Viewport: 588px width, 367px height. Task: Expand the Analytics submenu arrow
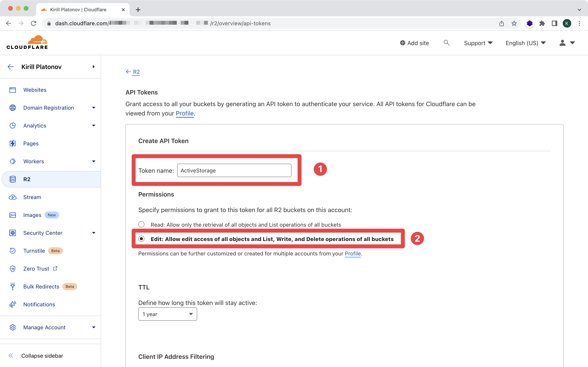pos(94,126)
